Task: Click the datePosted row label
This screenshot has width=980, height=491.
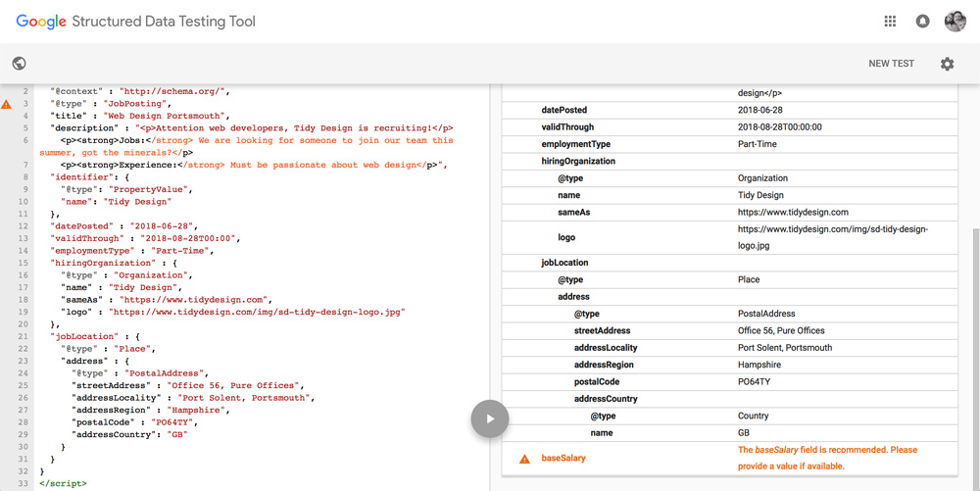Action: click(x=563, y=110)
